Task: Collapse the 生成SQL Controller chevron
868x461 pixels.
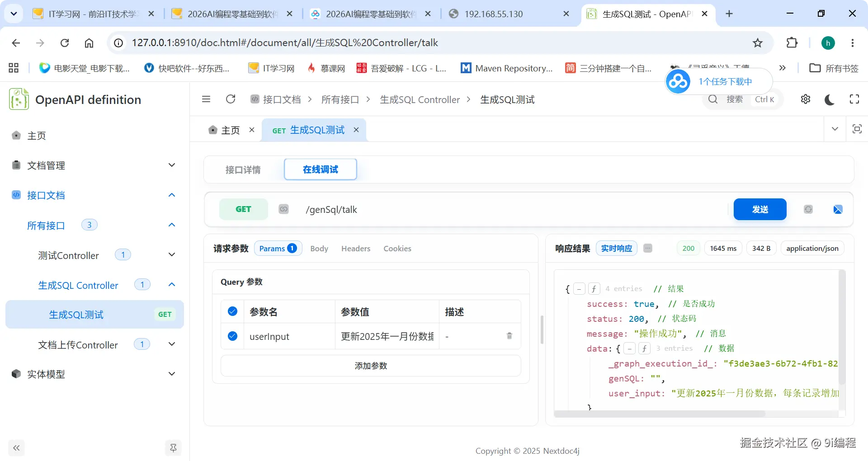Action: tap(172, 284)
